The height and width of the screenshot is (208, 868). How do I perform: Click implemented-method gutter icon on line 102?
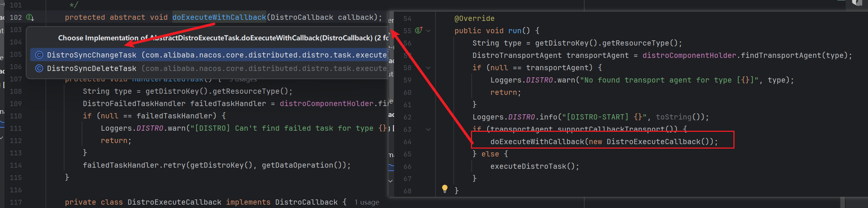point(30,18)
